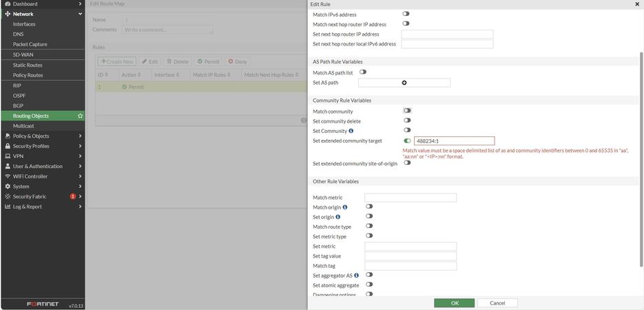
Task: Enable Set atomic aggregate switch
Action: (x=369, y=284)
